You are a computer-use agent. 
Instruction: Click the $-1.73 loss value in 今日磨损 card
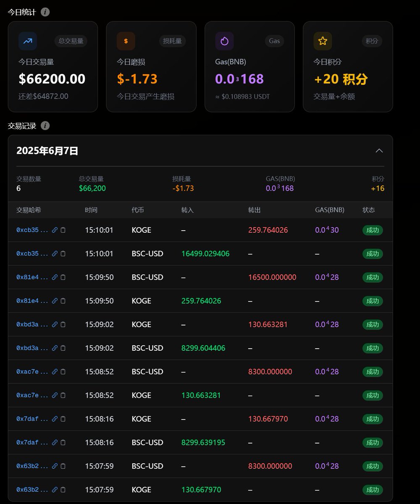tap(137, 79)
